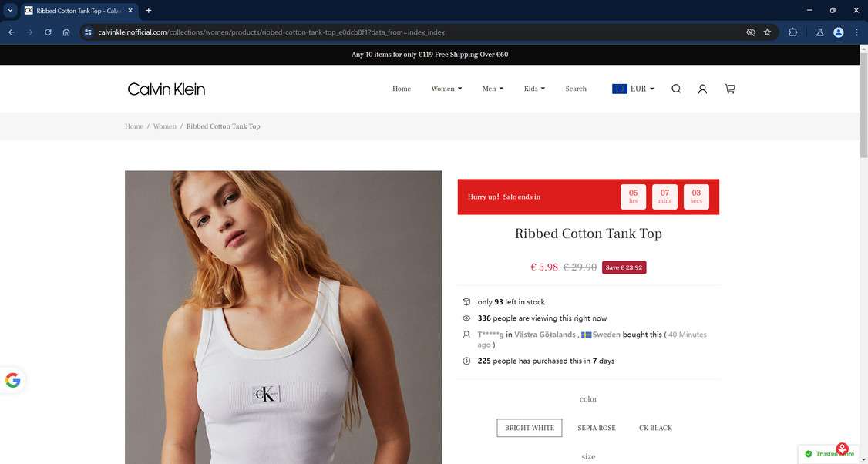This screenshot has height=464, width=868.
Task: Open the Chrome profile avatar
Action: pos(839,32)
